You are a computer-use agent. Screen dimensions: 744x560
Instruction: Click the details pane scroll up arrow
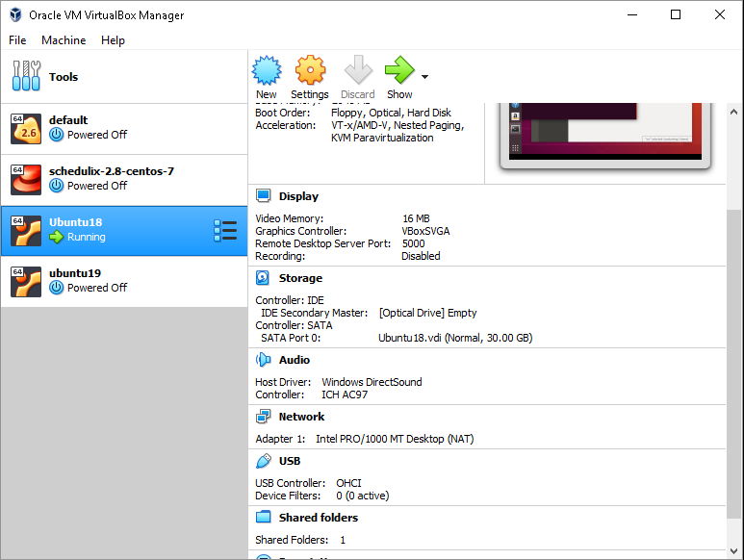733,112
